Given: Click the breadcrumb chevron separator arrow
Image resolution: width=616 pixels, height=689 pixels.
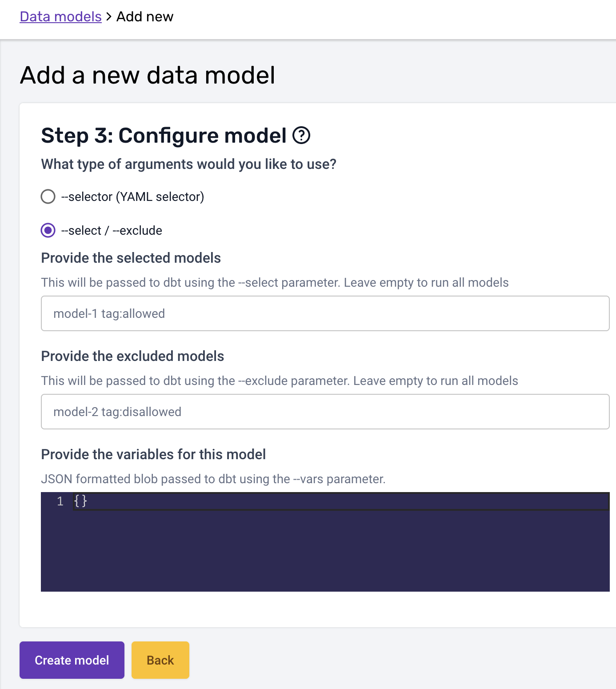Looking at the screenshot, I should 109,17.
